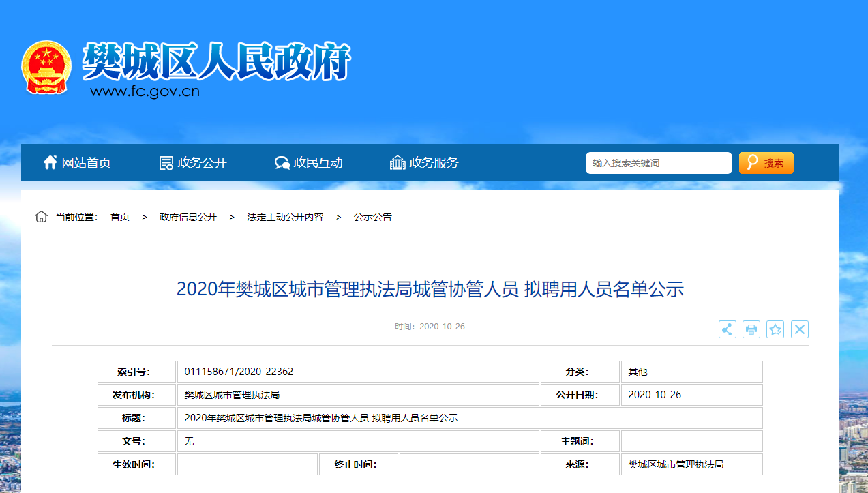
Task: Click the breadcrumb home outline icon
Action: pos(42,217)
